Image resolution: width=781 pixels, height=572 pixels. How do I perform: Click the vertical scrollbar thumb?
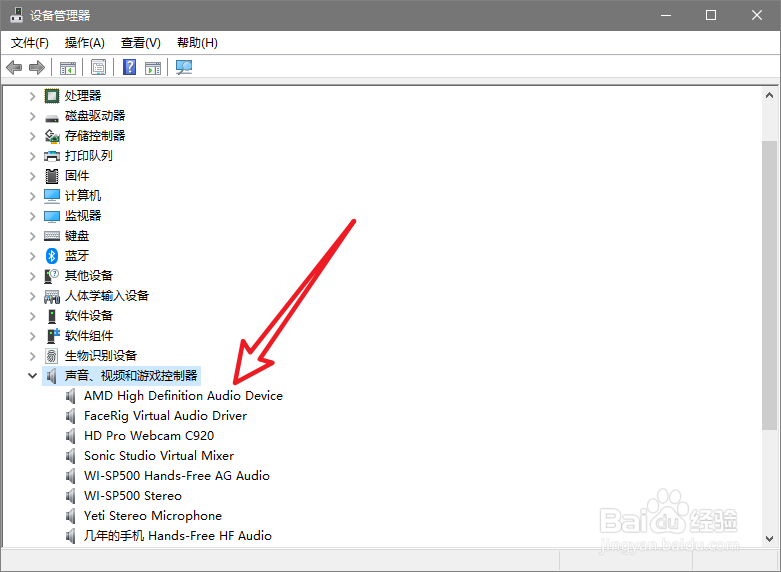[769, 285]
